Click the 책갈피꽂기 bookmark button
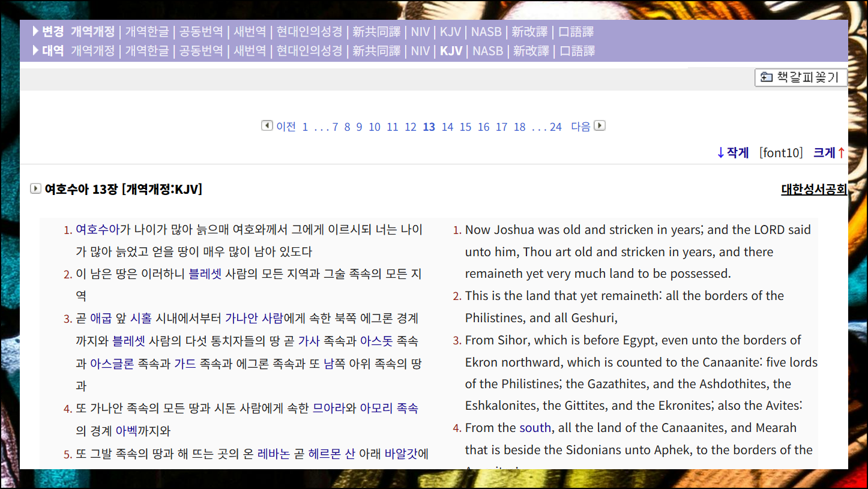Screen dimensions: 868x489 click(801, 77)
